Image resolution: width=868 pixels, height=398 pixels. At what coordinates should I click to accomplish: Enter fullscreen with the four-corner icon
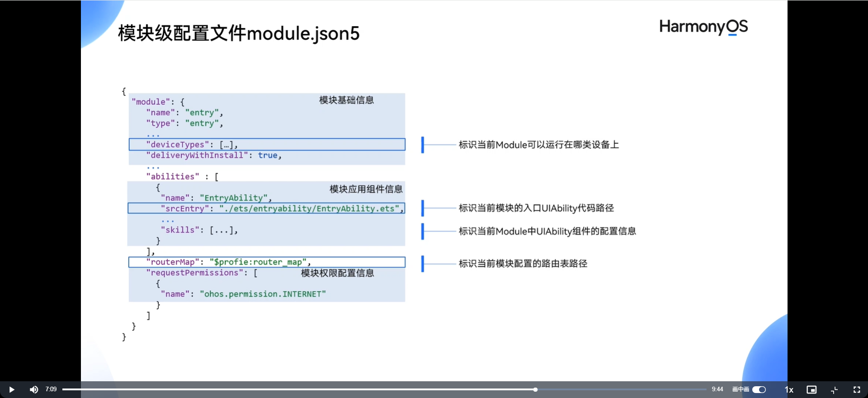[x=857, y=389]
